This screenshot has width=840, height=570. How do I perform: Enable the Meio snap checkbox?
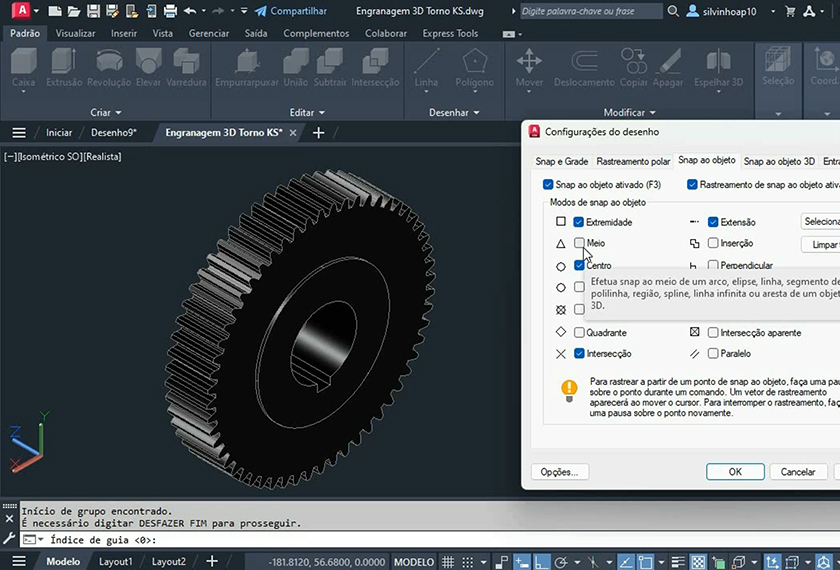pyautogui.click(x=579, y=243)
